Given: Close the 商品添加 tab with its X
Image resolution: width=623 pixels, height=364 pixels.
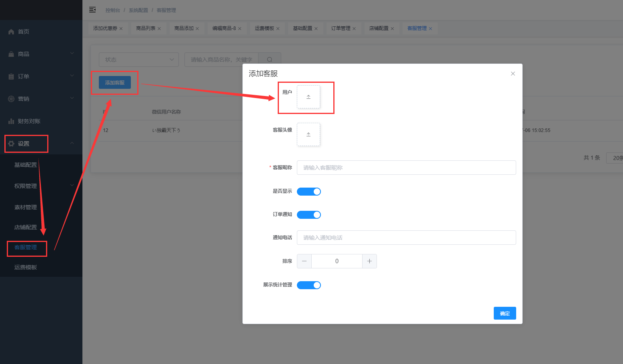Looking at the screenshot, I should pyautogui.click(x=197, y=29).
